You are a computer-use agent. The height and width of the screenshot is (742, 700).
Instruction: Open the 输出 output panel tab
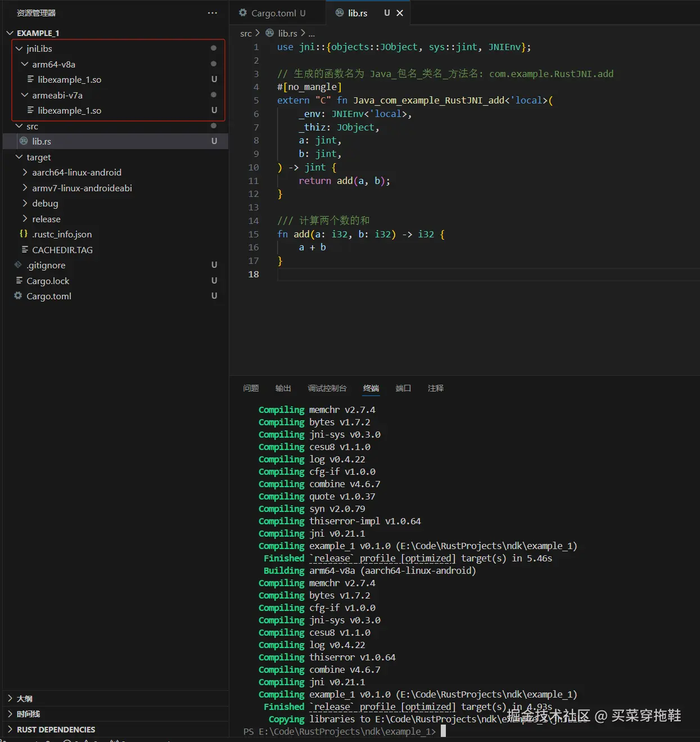click(x=283, y=388)
